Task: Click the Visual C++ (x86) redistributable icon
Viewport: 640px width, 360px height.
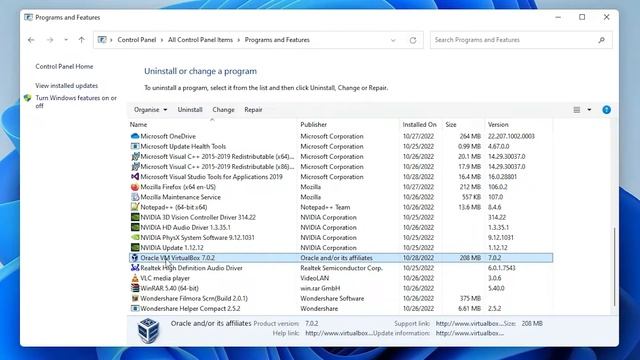Action: click(135, 167)
